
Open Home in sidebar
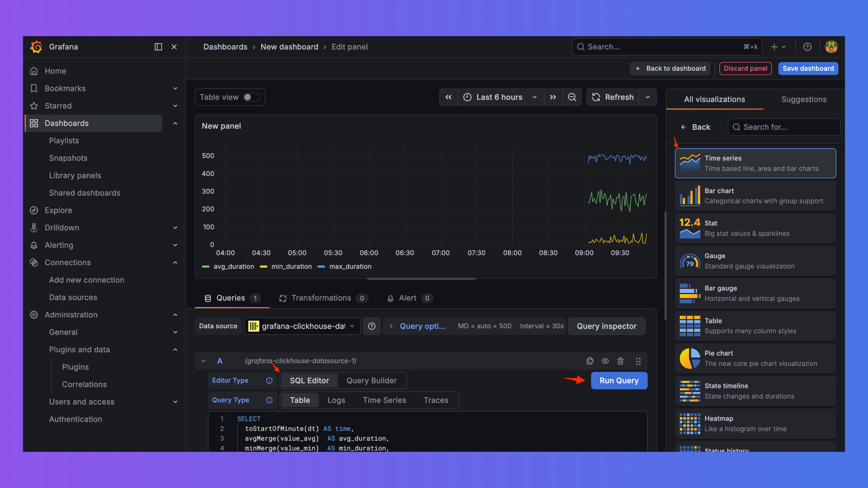tap(56, 71)
